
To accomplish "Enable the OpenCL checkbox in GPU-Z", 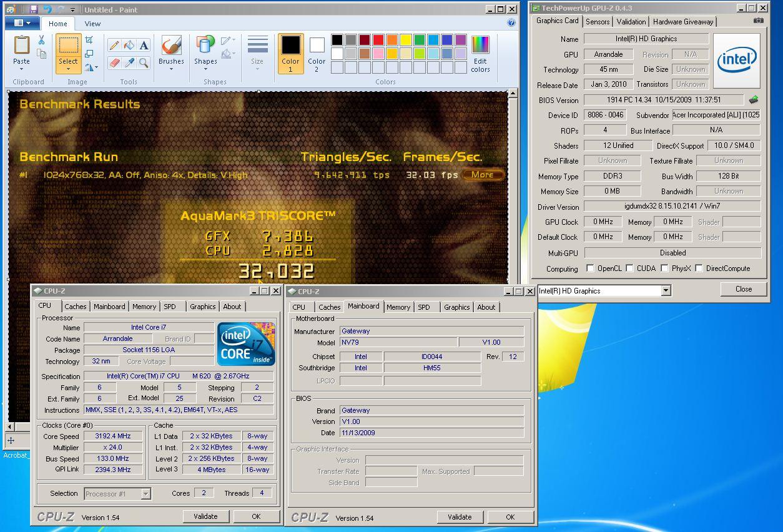I will click(x=590, y=268).
